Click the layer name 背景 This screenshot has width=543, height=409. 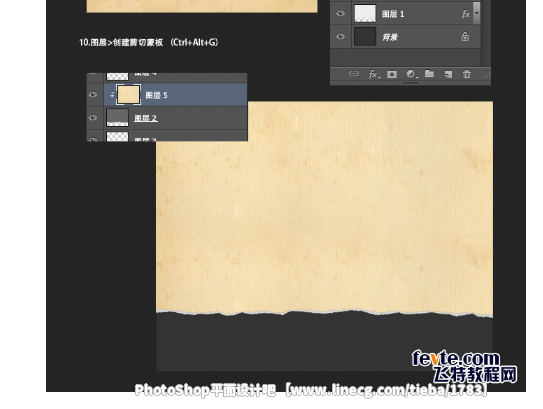coord(390,37)
